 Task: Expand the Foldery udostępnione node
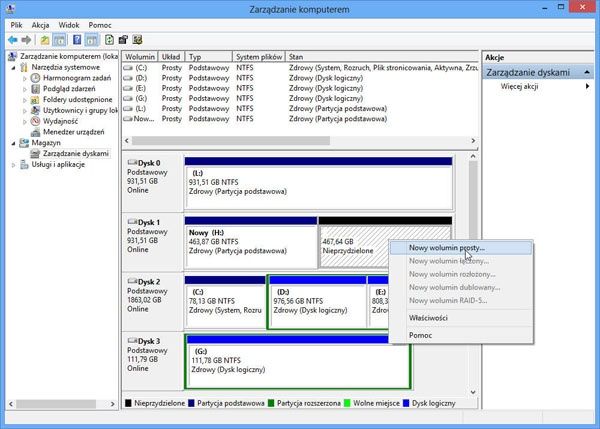coord(24,100)
